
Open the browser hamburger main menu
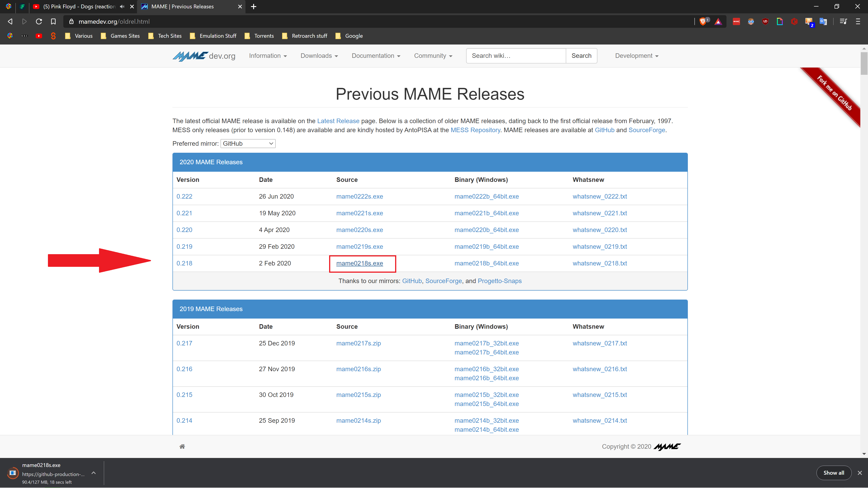pos(858,21)
